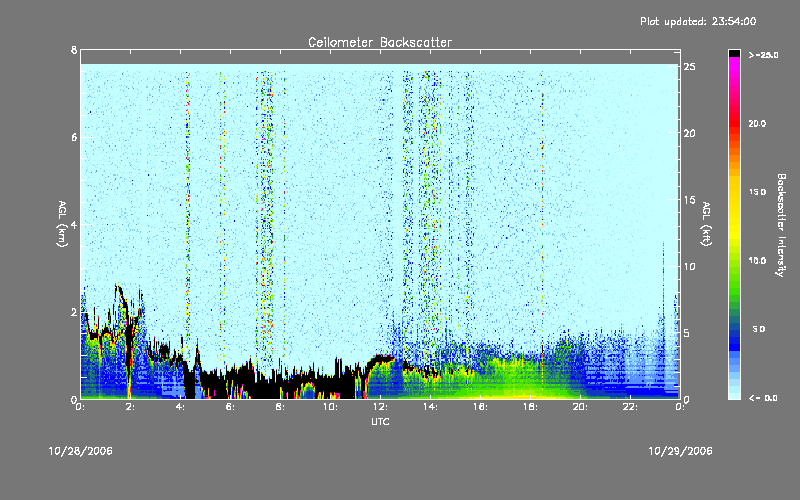
Task: Click the '<- 0.0' colorbar bottom value
Action: 764,398
